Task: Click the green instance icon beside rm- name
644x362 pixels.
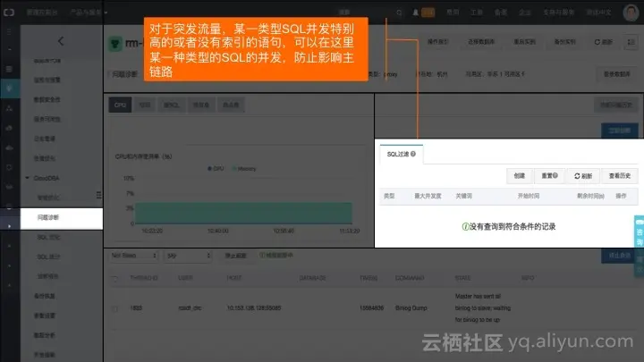Action: [115, 44]
